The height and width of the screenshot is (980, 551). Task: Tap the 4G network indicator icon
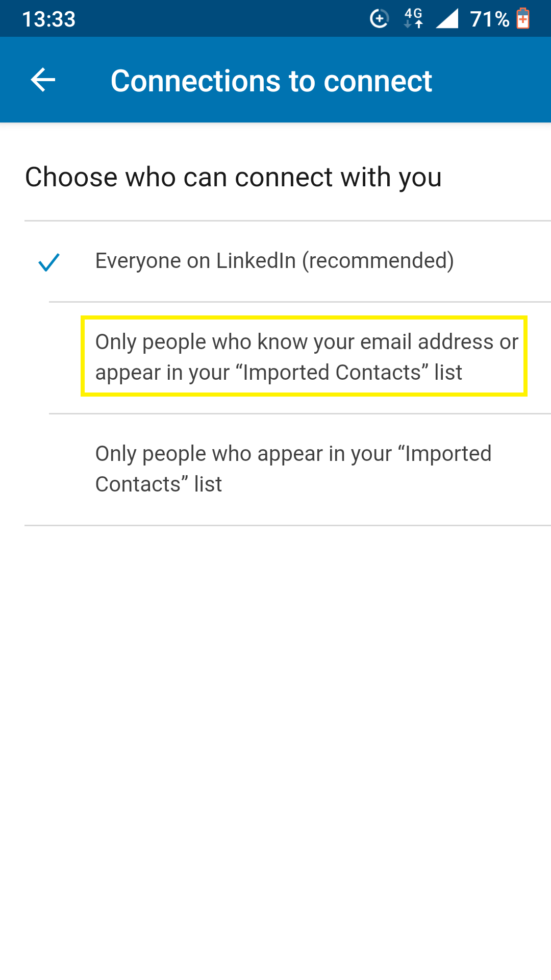[x=413, y=18]
